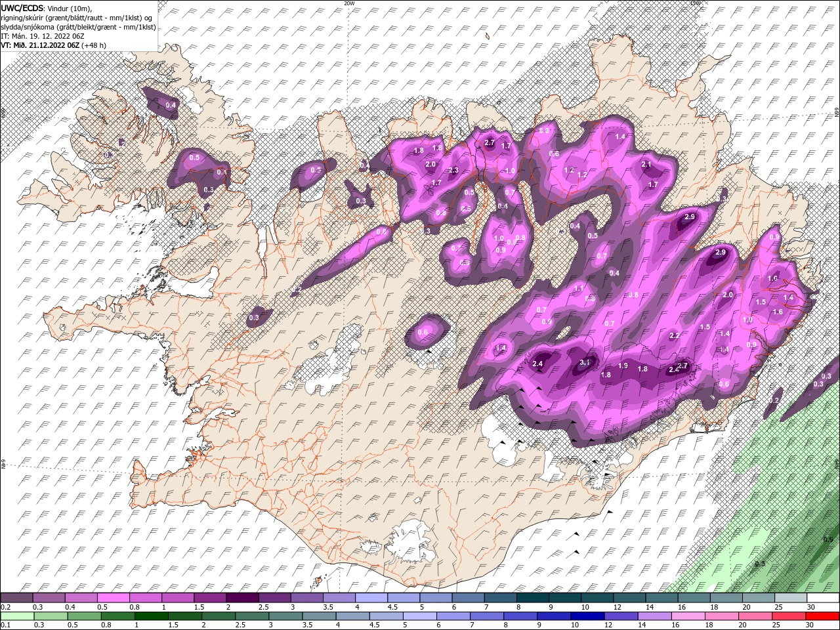
Task: Click the upper-row purple swatch labeled 0.2
Action: tap(16, 598)
